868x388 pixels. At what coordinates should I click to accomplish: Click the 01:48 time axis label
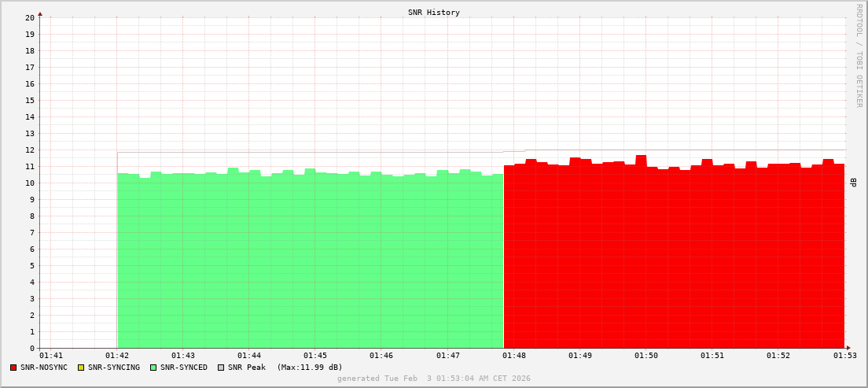click(x=513, y=356)
